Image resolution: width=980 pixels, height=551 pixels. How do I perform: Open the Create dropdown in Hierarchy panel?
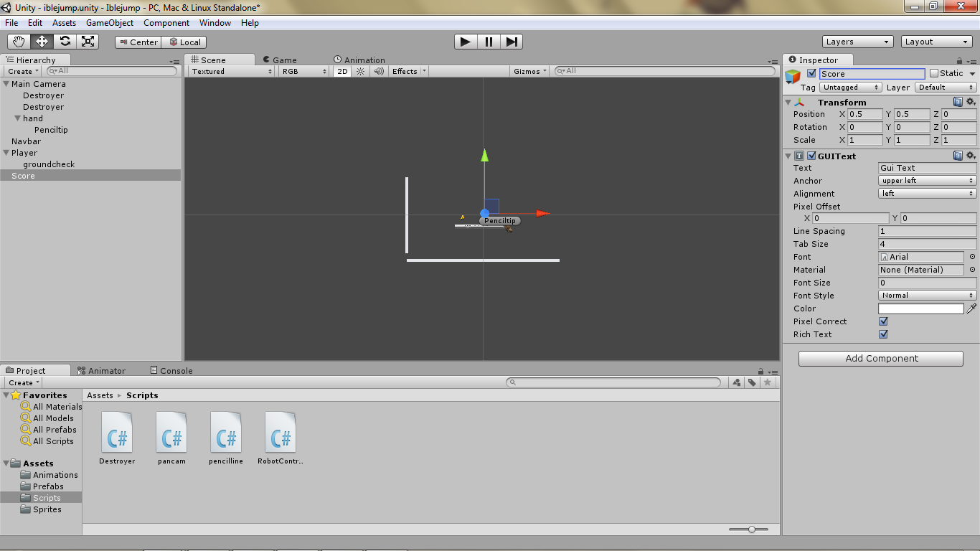pyautogui.click(x=23, y=71)
